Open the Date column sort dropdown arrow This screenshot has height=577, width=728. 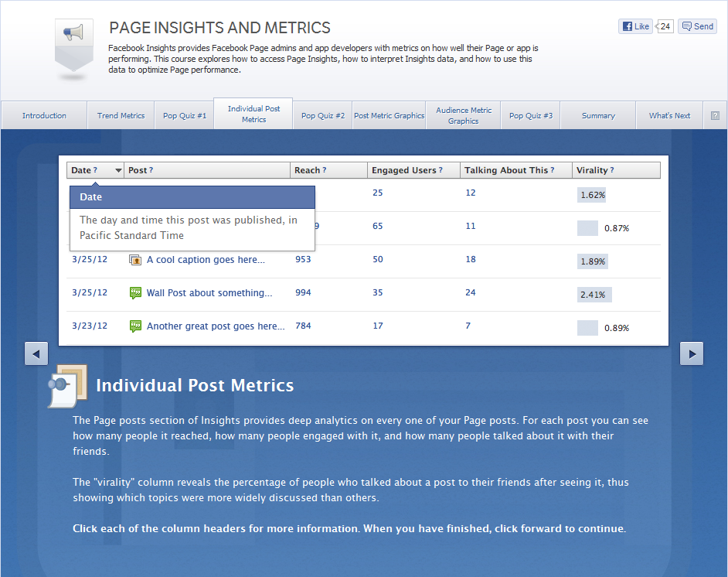tap(118, 170)
